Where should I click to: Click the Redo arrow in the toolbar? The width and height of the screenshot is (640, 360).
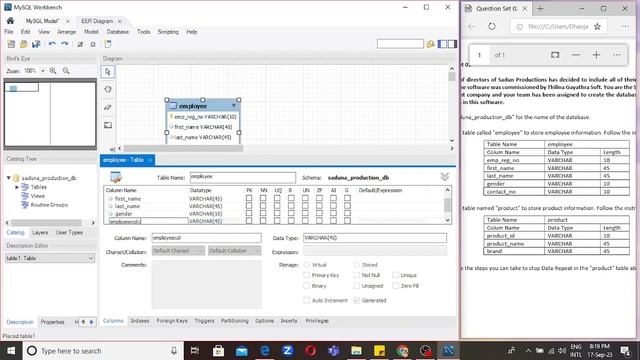click(64, 44)
